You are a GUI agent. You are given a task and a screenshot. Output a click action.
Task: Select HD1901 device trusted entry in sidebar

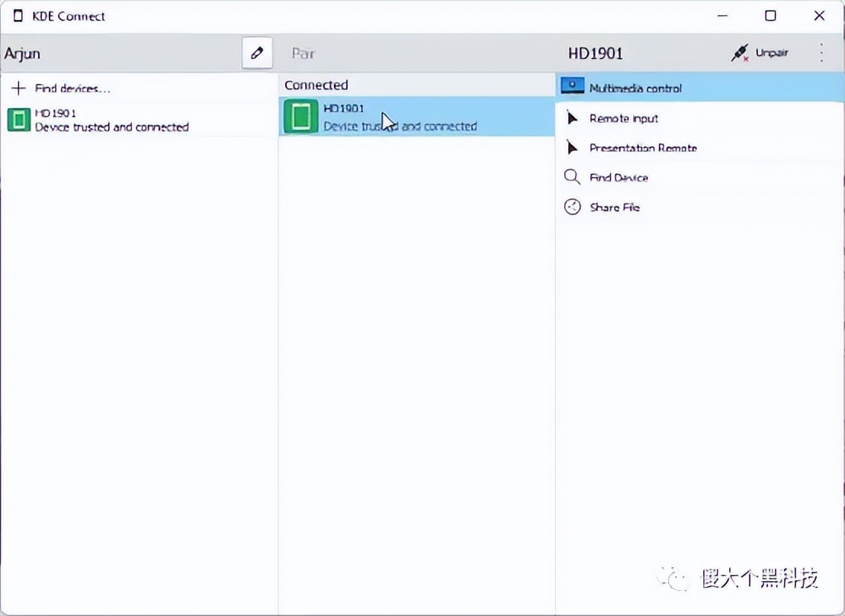point(111,120)
